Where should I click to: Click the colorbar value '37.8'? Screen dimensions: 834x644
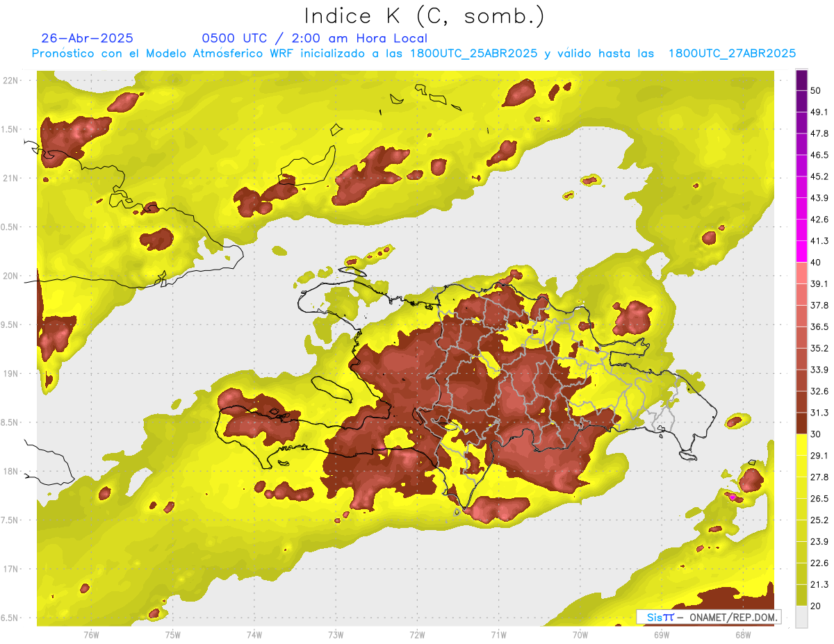819,306
